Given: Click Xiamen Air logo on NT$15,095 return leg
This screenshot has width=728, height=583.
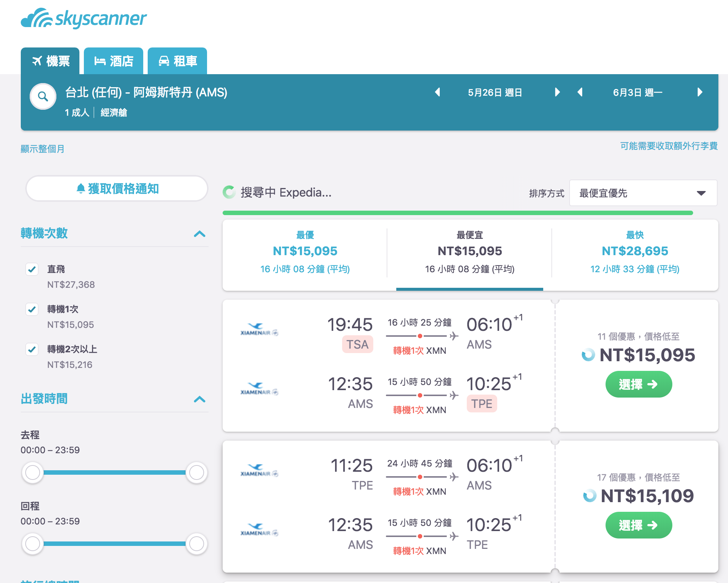Looking at the screenshot, I should coord(259,389).
